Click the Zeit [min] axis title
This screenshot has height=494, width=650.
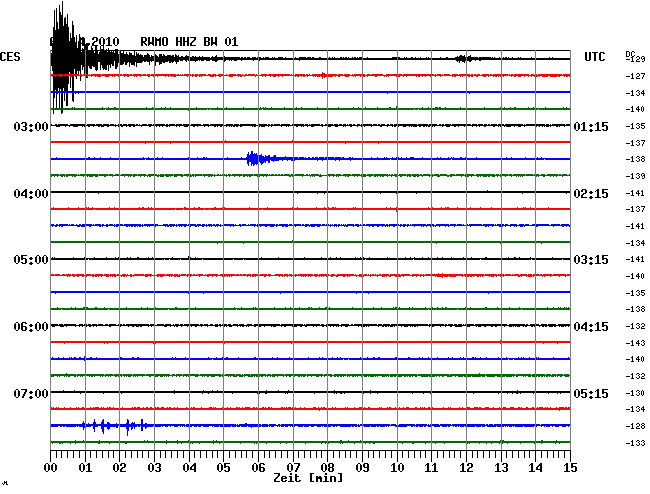point(308,478)
